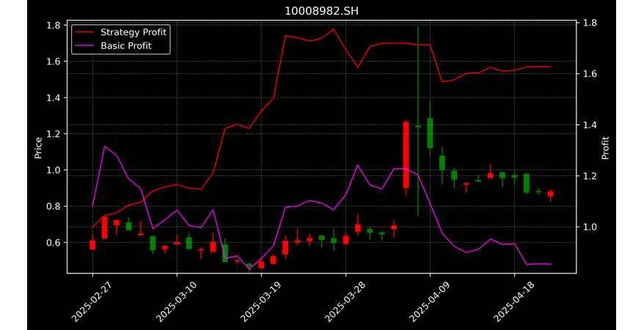The height and width of the screenshot is (330, 644).
Task: Click the magenta Basic Profit legend line
Action: click(x=84, y=46)
